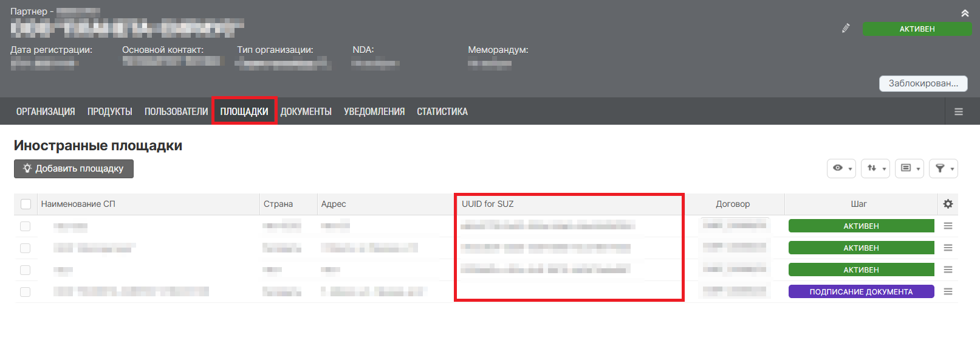Image resolution: width=980 pixels, height=348 pixels.
Task: Switch to the ПОЛЬЗОВАТЕЛИ tab
Action: [176, 111]
